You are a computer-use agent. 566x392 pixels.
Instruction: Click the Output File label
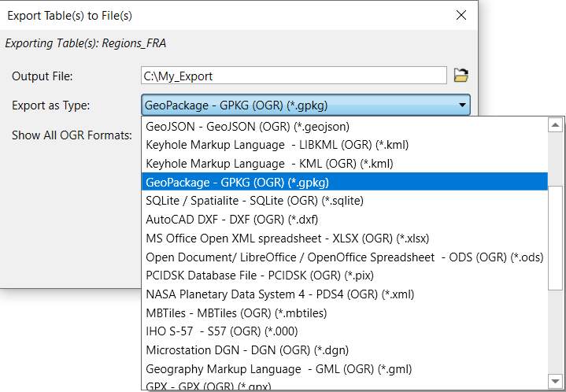43,76
